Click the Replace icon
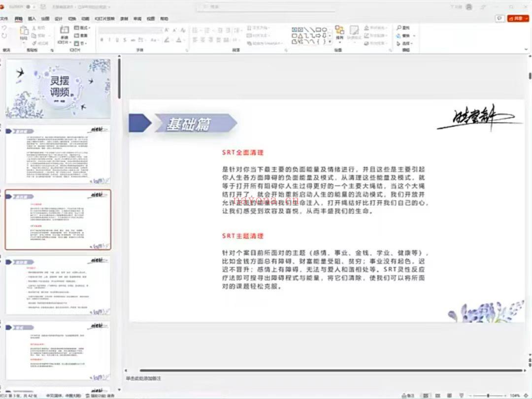532x399 pixels. coord(399,35)
